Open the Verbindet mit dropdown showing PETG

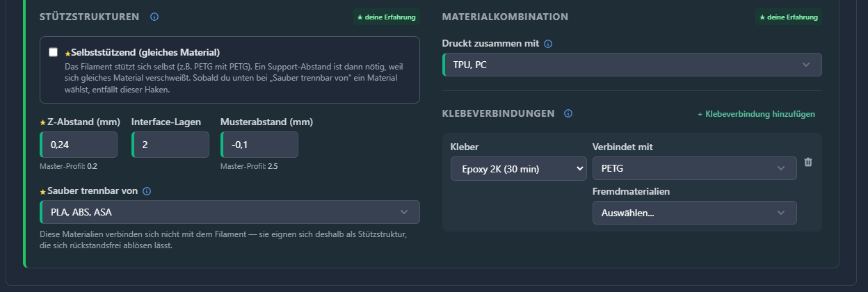[695, 168]
